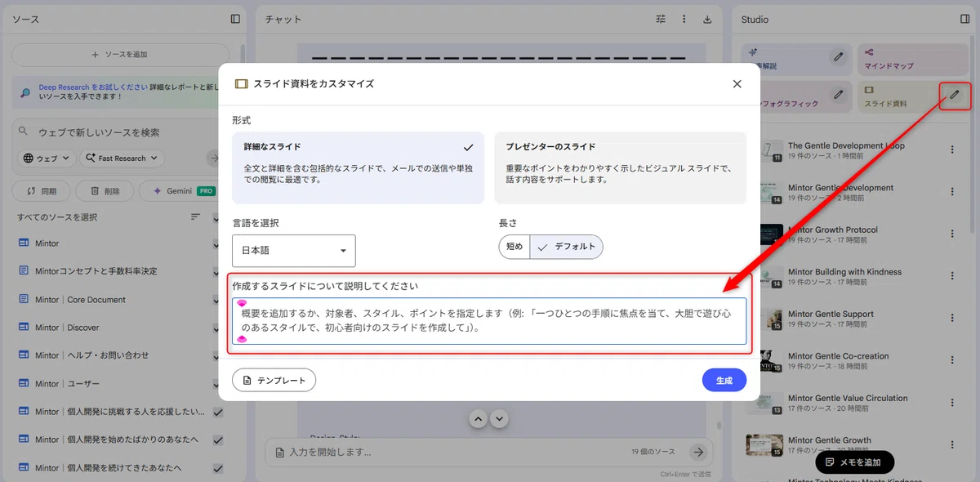Viewport: 980px width, 482px height.
Task: Click the Gemini PRO button
Action: click(x=180, y=191)
